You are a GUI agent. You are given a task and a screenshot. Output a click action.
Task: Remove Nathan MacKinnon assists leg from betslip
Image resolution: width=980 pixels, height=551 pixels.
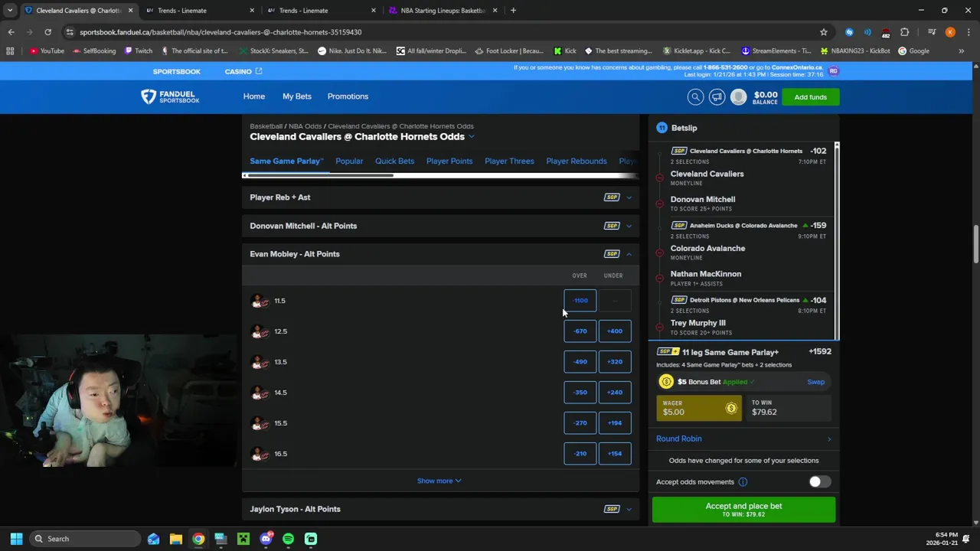tap(659, 278)
